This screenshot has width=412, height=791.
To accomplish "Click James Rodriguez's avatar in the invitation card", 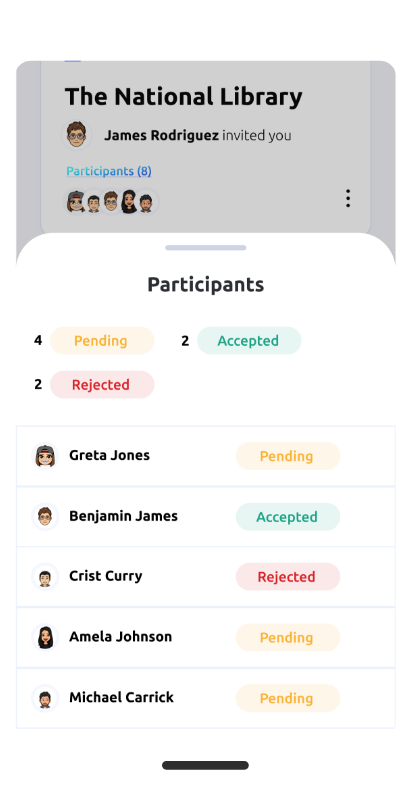I will (77, 135).
